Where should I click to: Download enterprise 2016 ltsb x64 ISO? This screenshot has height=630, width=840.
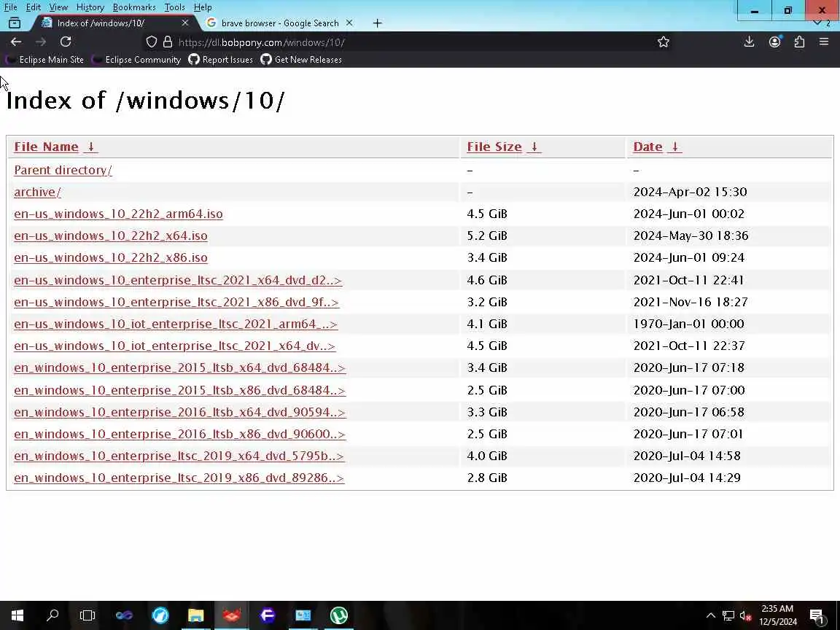point(179,413)
